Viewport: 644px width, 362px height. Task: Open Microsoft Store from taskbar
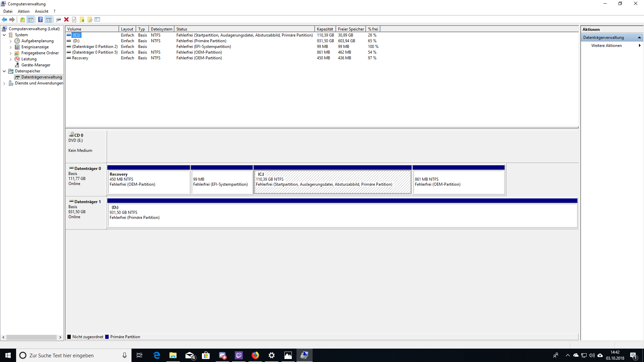tap(206, 355)
